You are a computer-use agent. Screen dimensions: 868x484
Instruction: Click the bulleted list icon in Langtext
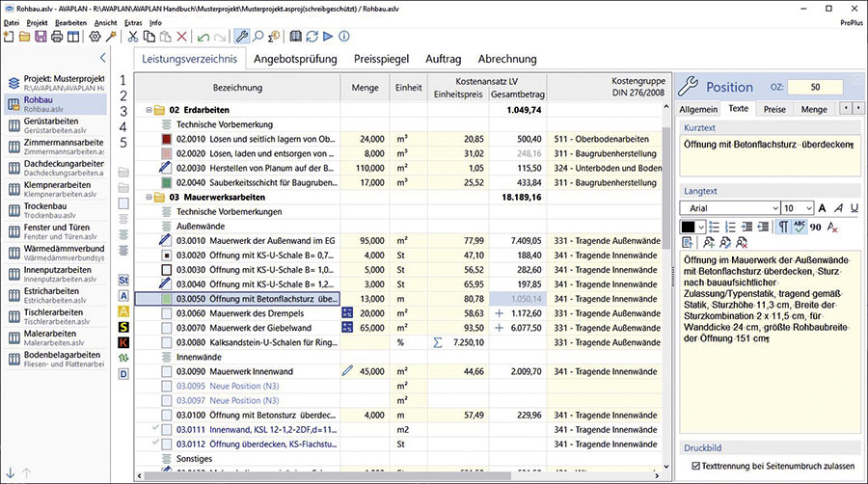tap(714, 227)
